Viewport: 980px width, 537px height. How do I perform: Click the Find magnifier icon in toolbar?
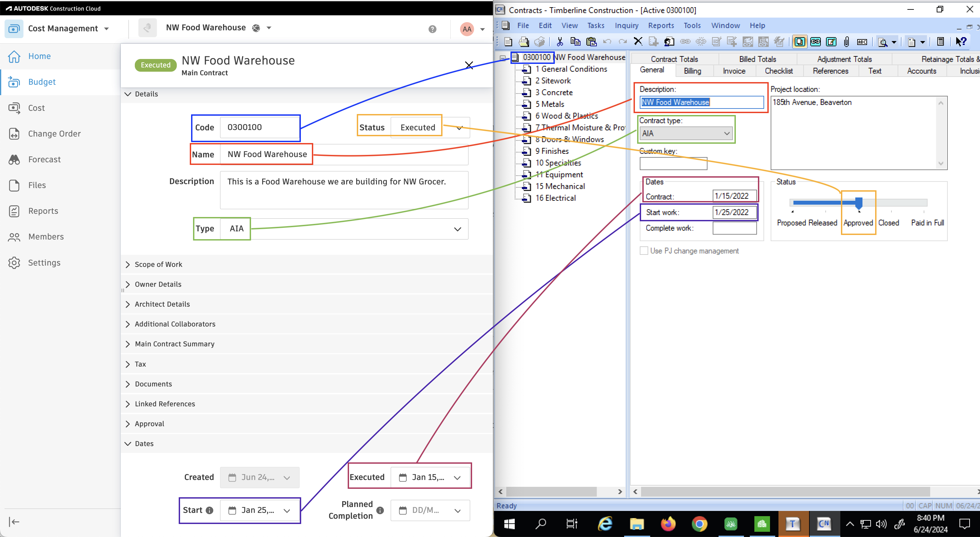pyautogui.click(x=883, y=42)
